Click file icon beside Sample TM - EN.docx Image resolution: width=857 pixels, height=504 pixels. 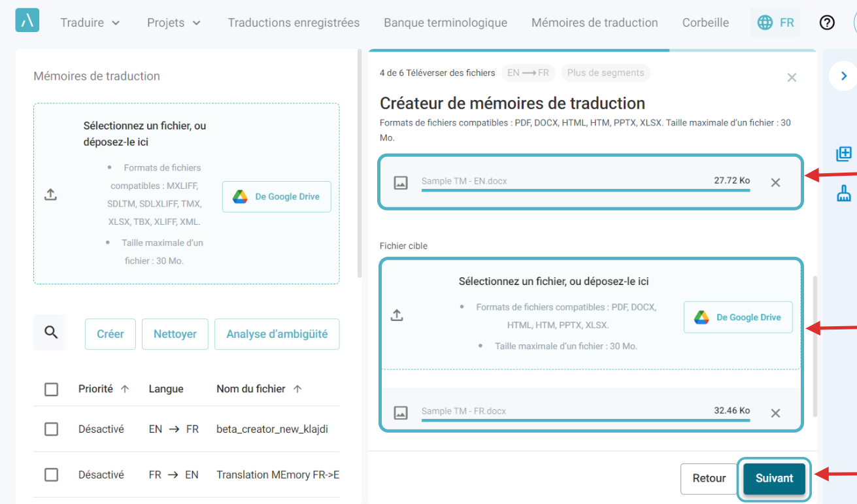(x=401, y=182)
